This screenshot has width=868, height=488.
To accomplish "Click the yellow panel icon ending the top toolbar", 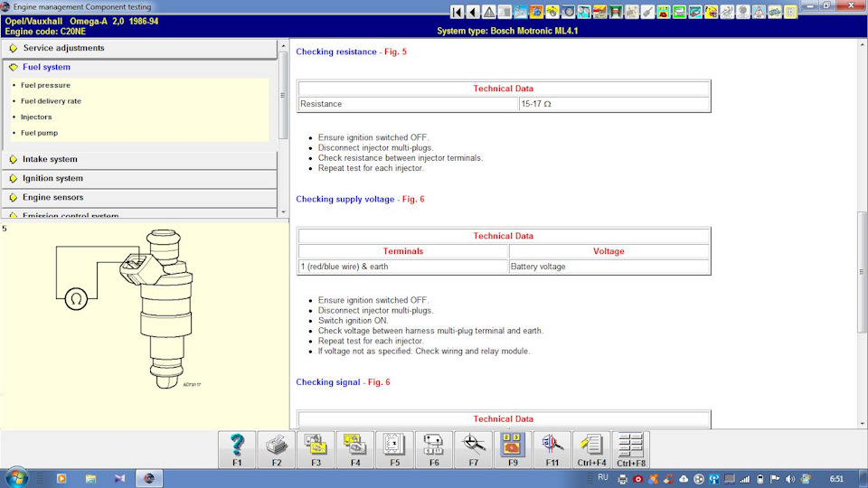I will tap(790, 12).
